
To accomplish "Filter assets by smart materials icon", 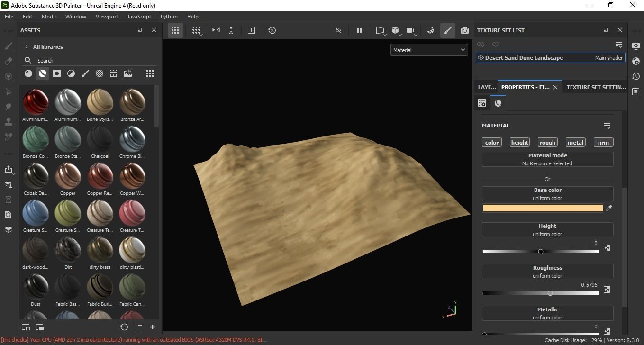I will point(43,73).
